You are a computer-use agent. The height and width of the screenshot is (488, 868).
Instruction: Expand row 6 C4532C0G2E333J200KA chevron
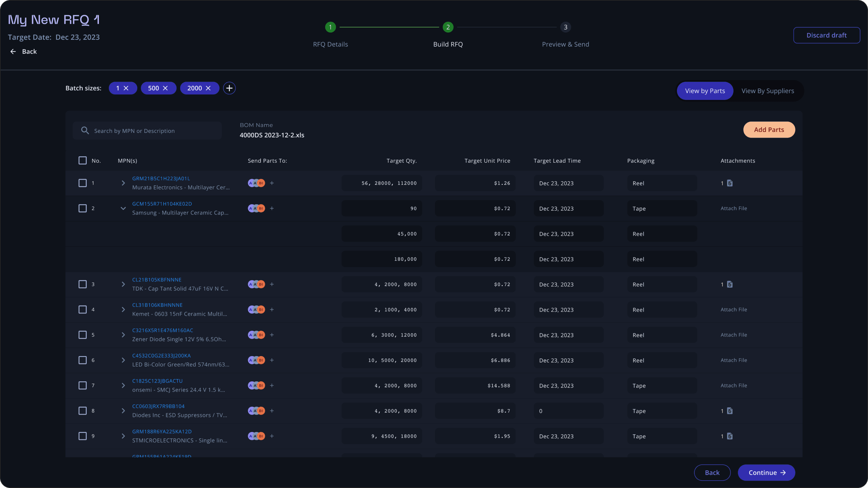123,360
